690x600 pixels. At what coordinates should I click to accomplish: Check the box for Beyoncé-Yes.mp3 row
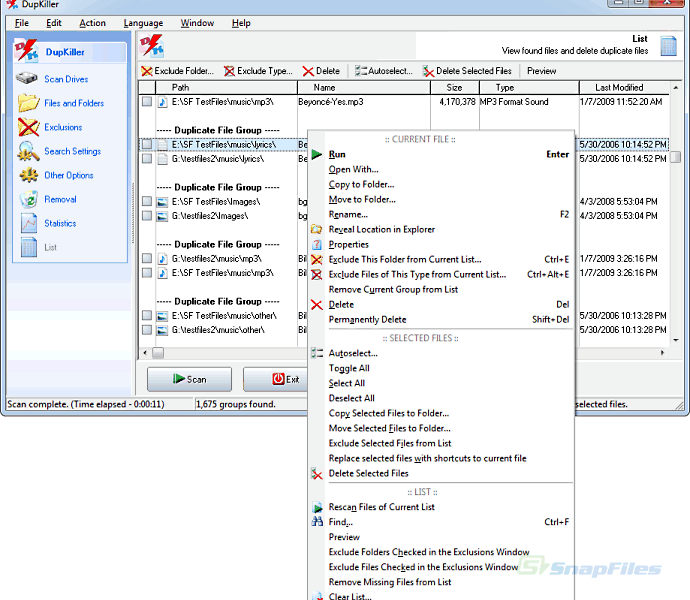[x=147, y=102]
